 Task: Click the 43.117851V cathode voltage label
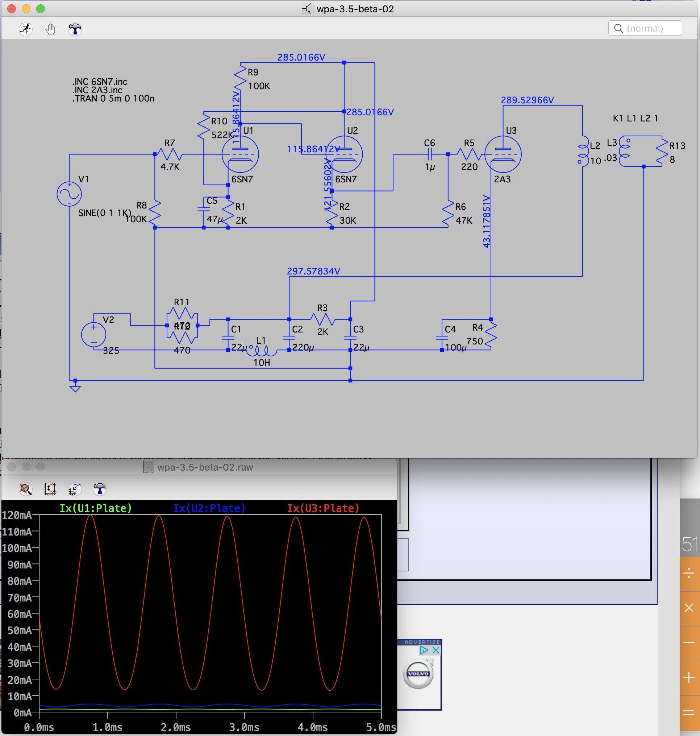pos(487,221)
